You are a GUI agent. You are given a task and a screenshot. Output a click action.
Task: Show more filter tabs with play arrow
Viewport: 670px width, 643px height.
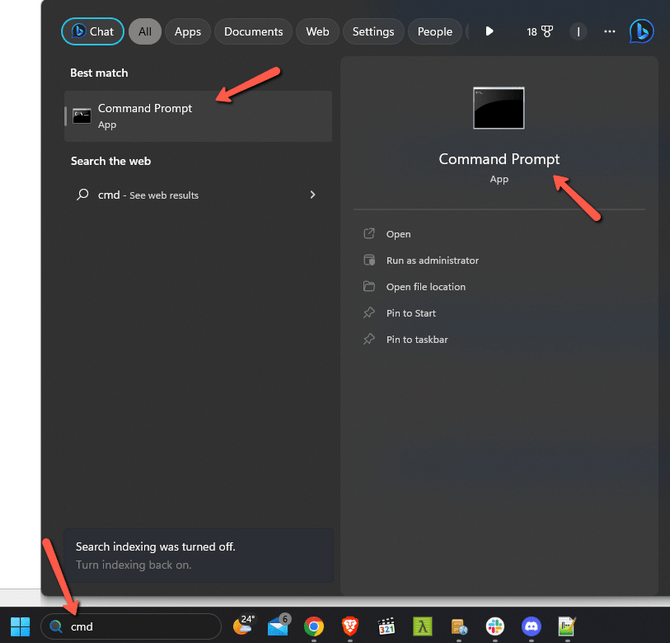[489, 32]
